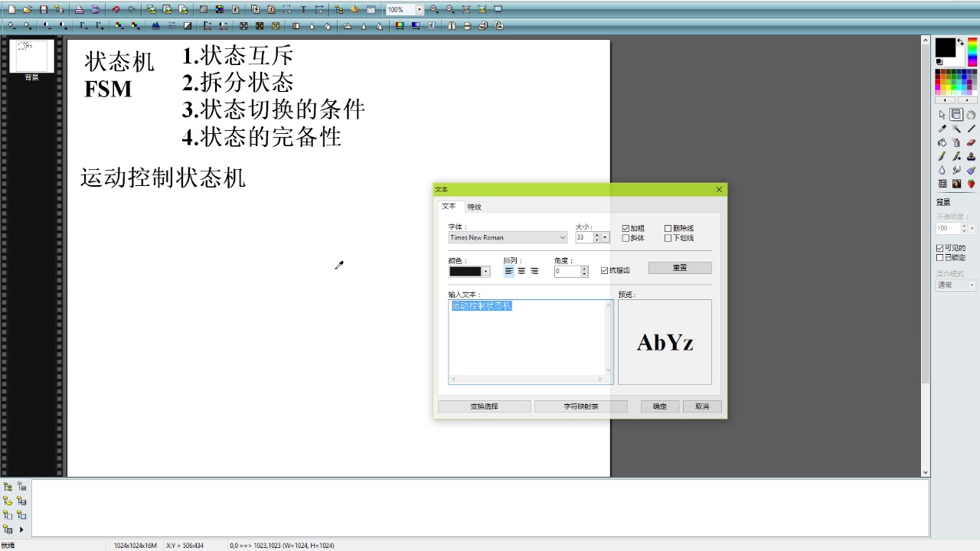Image resolution: width=980 pixels, height=551 pixels.
Task: Click the grayscale square icon in toolbar
Action: (x=203, y=9)
